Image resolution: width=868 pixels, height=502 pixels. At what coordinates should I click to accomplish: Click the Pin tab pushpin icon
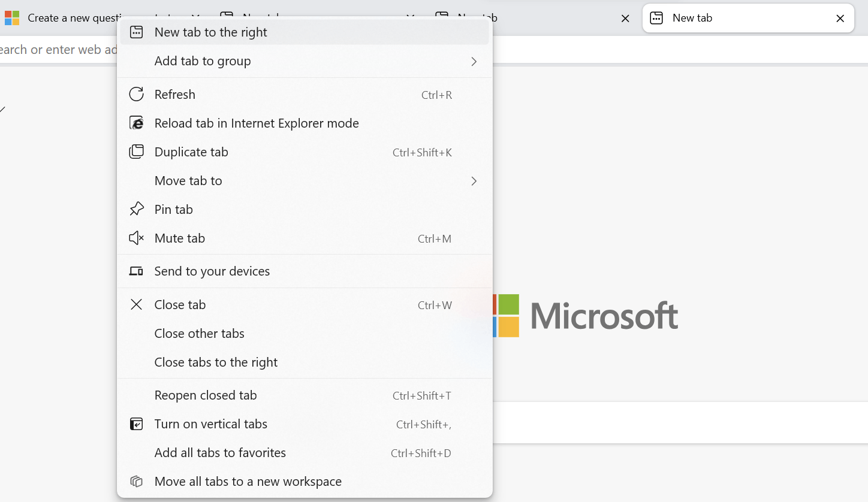point(137,209)
